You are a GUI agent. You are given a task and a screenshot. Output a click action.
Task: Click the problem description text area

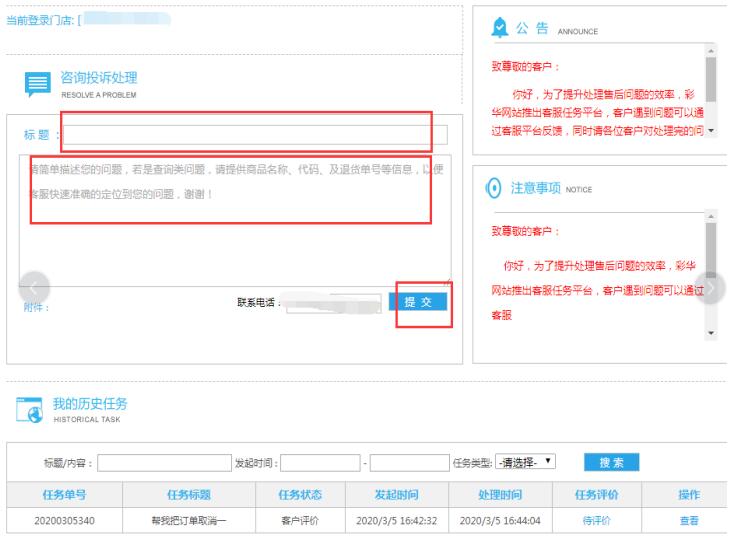pos(235,220)
